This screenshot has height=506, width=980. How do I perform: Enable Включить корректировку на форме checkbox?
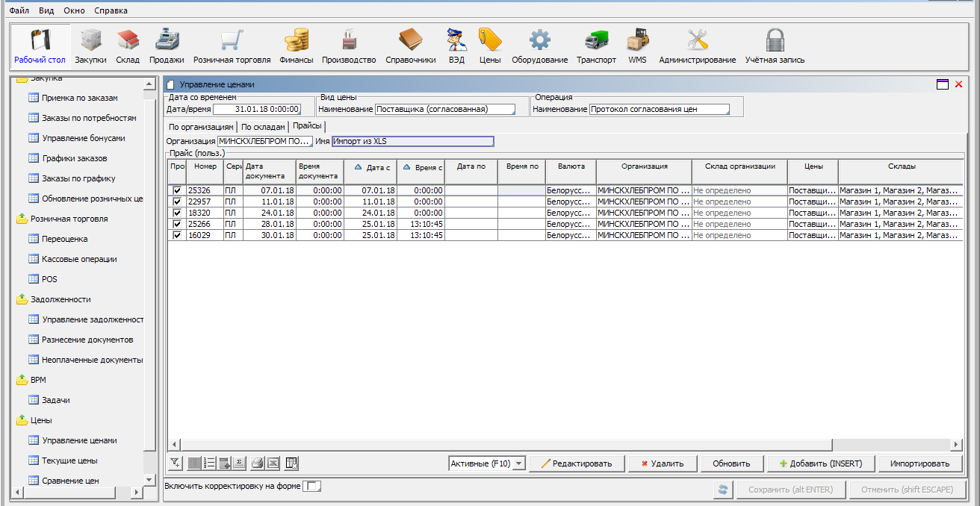pyautogui.click(x=314, y=487)
